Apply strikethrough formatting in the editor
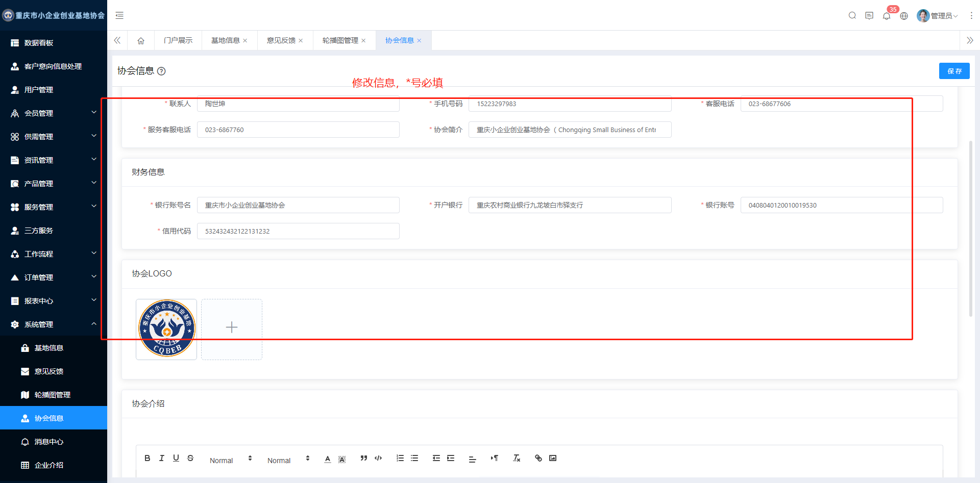This screenshot has width=980, height=483. point(190,458)
